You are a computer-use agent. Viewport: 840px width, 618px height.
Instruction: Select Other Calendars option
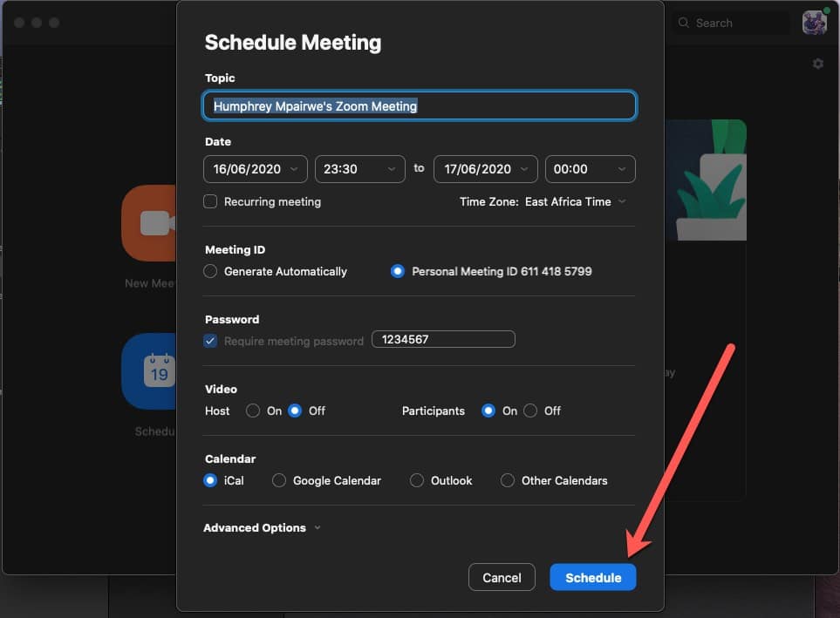pos(508,480)
